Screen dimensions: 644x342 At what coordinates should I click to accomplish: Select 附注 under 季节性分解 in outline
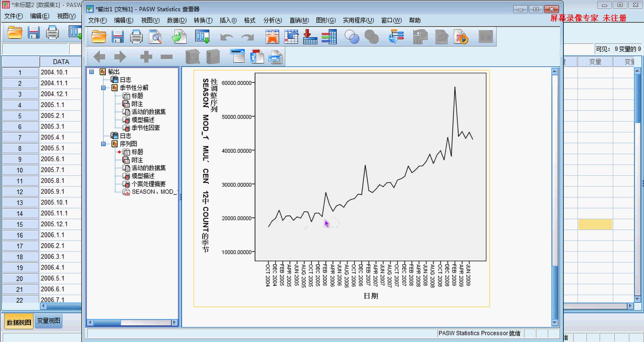(137, 104)
